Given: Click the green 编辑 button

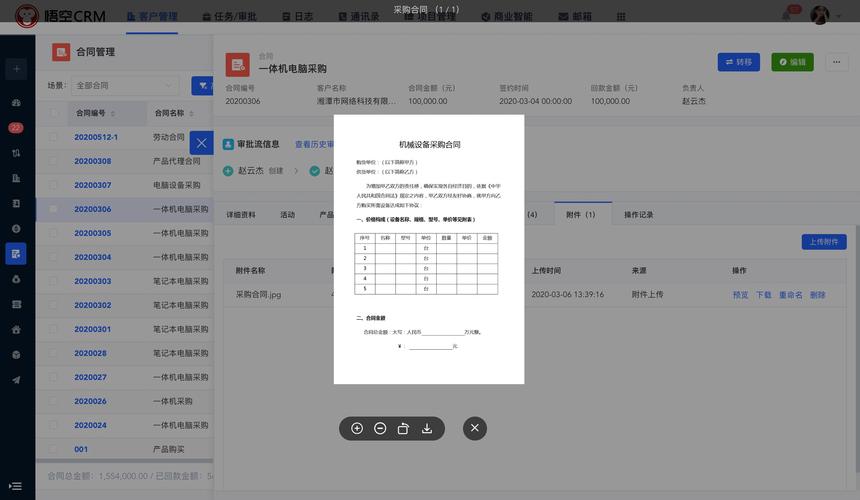Looking at the screenshot, I should tap(792, 62).
